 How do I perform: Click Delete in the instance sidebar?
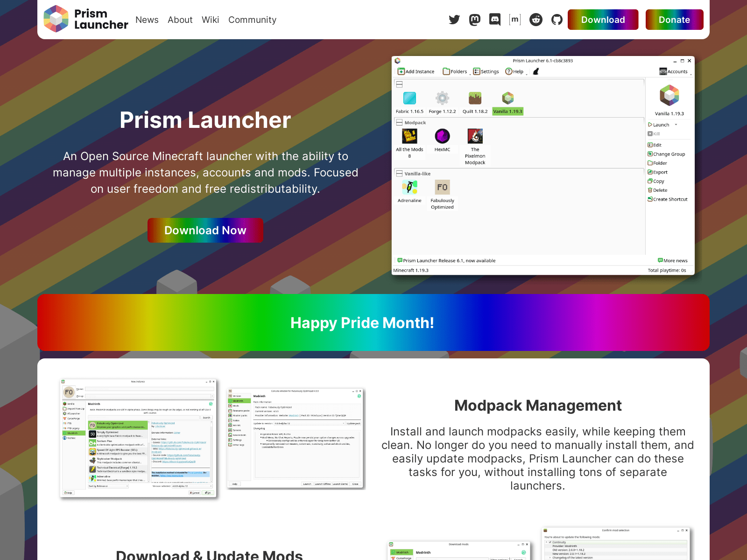658,190
